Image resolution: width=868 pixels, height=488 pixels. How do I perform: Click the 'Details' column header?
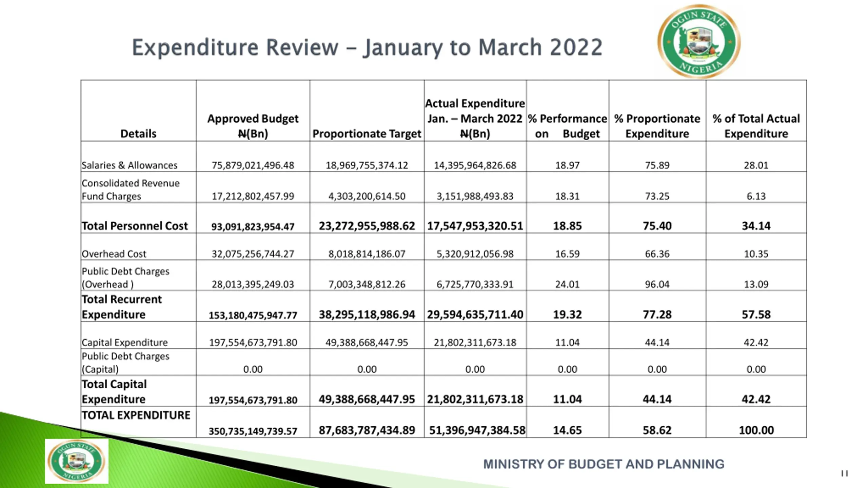click(x=138, y=134)
